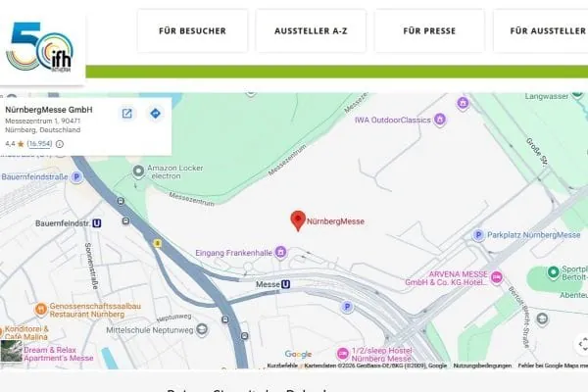Click the purple marker icon above IWA OutdoorClassics
Viewport: 588px width, 392px height.
[x=463, y=102]
